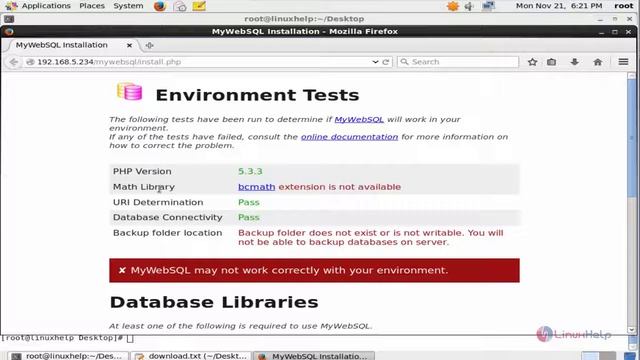Screen dimensions: 640x360
Task: Bookmark this page with the star
Action: [x=532, y=62]
